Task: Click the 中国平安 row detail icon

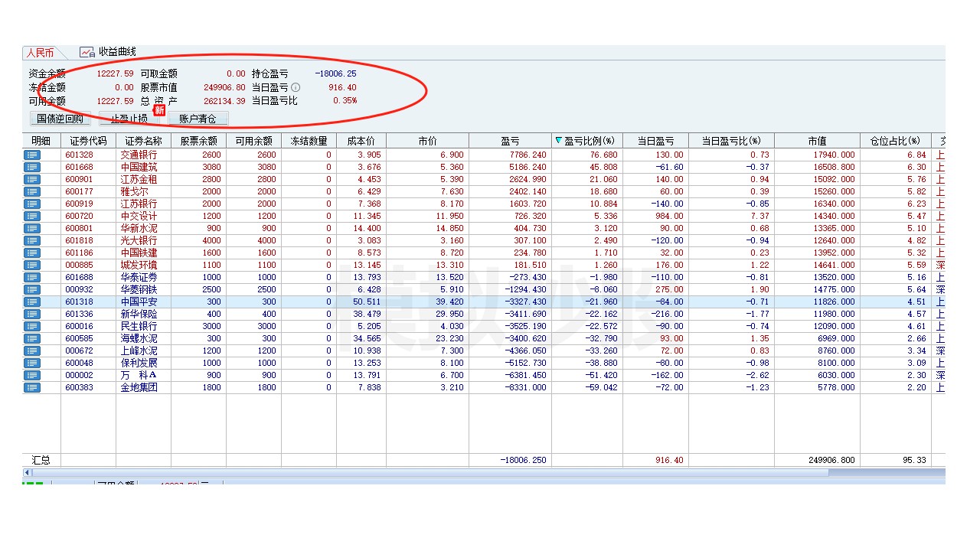Action: pyautogui.click(x=32, y=302)
